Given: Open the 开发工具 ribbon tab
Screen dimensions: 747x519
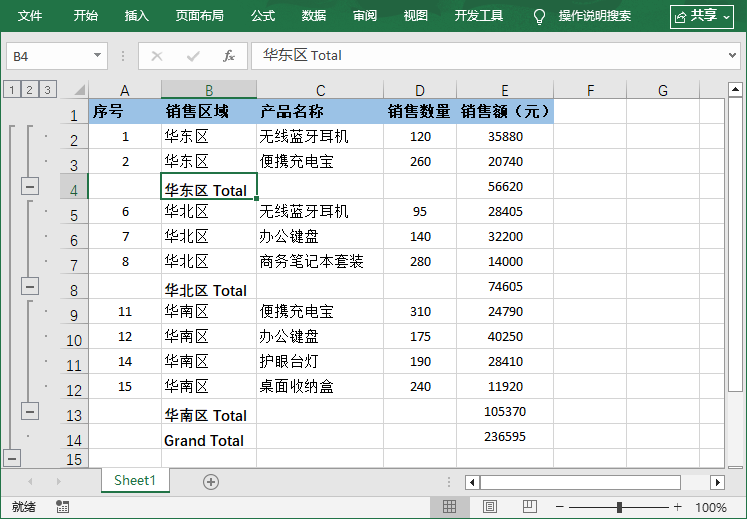Looking at the screenshot, I should click(x=479, y=16).
